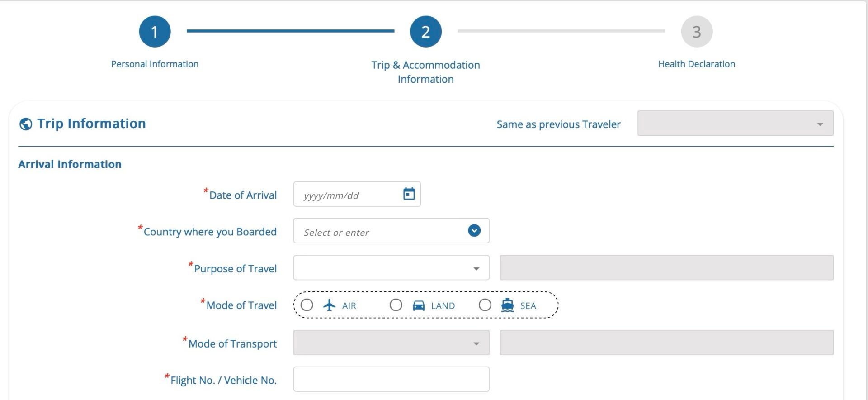
Task: Go to the Health Declaration step label
Action: pos(696,64)
